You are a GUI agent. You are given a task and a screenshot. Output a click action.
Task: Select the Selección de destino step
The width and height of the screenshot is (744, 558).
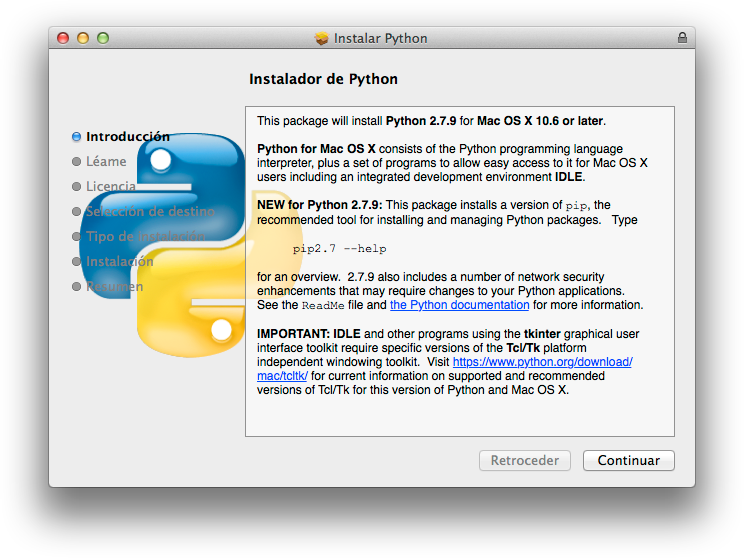click(150, 211)
